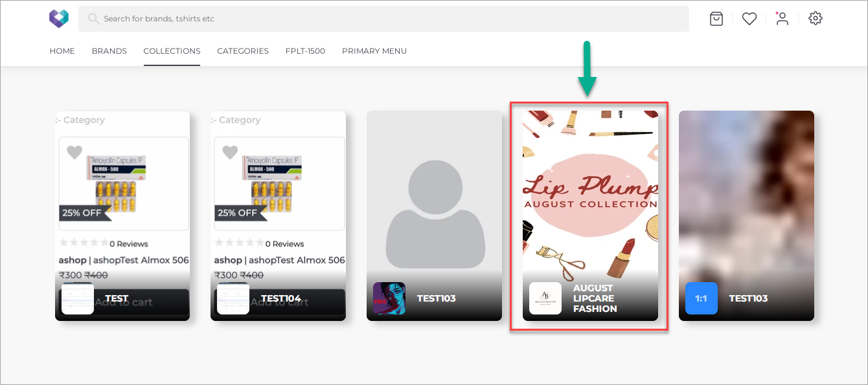This screenshot has height=385, width=868.
Task: Focus the search for brands input field
Action: 383,19
